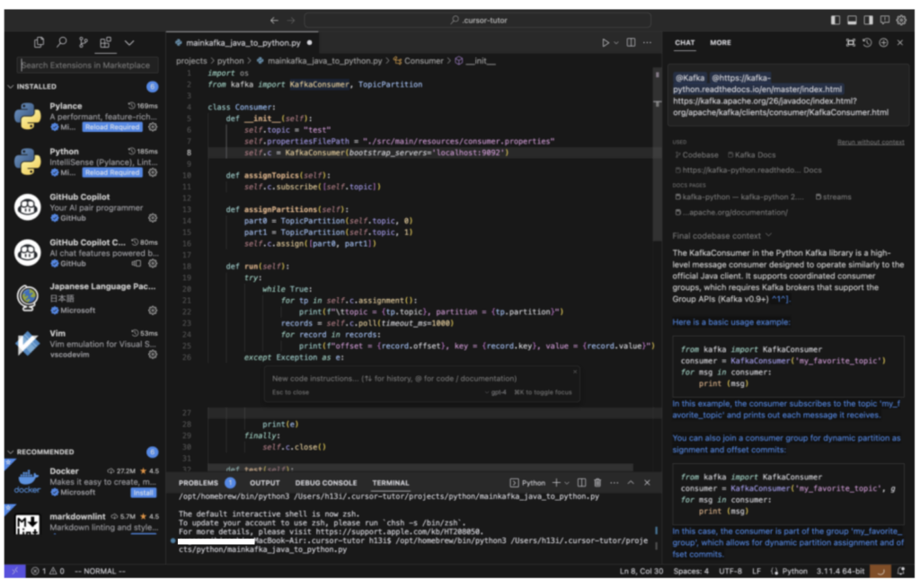This screenshot has height=588, width=920.
Task: Open the Search view icon
Action: [62, 42]
